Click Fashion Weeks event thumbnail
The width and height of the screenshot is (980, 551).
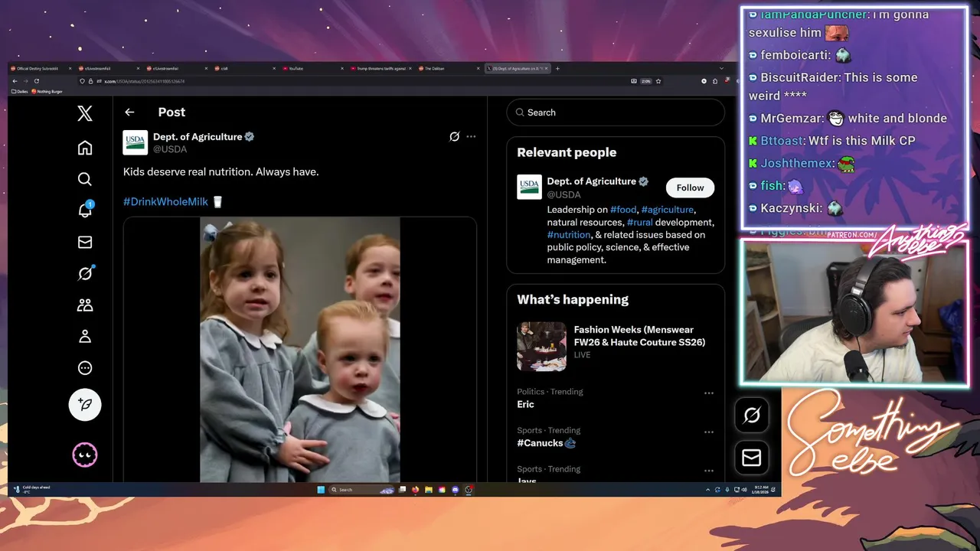(541, 347)
